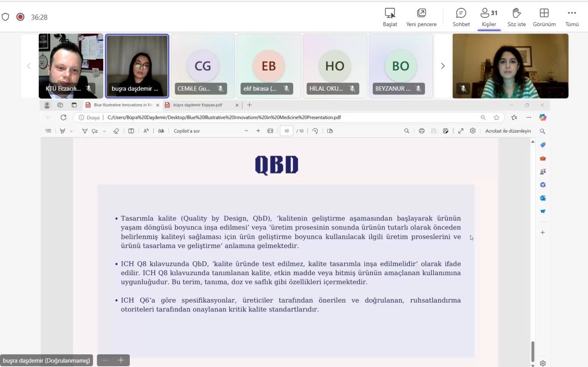
Task: Select BEYZANUR participant tile
Action: (401, 66)
